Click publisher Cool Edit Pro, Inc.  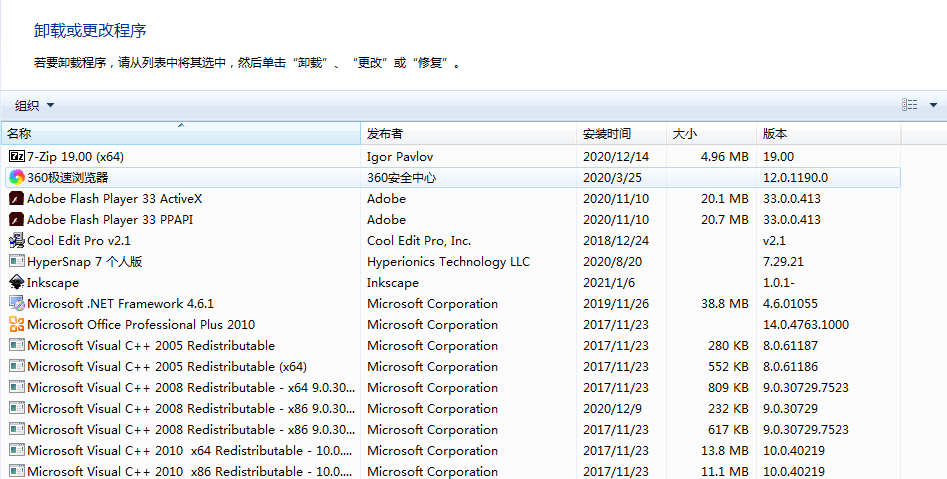[x=419, y=240]
